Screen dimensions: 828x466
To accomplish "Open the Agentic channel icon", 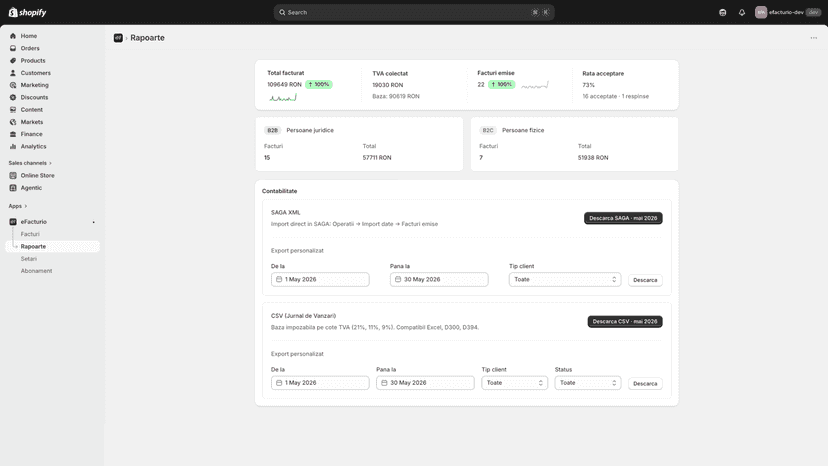I will (x=13, y=188).
